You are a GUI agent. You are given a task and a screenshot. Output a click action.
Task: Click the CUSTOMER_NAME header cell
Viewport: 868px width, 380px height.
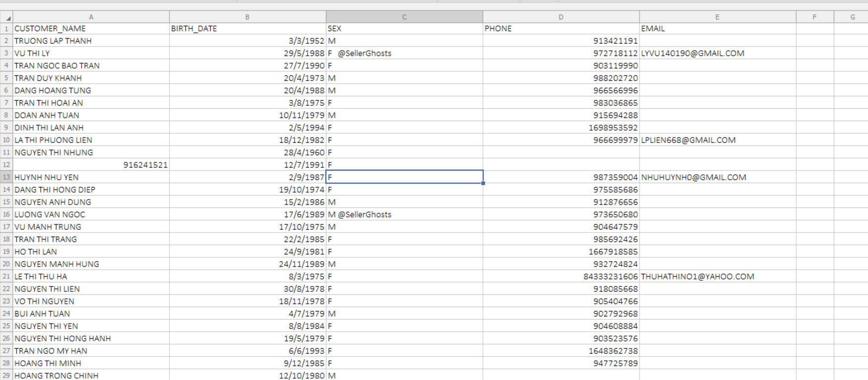click(x=91, y=29)
